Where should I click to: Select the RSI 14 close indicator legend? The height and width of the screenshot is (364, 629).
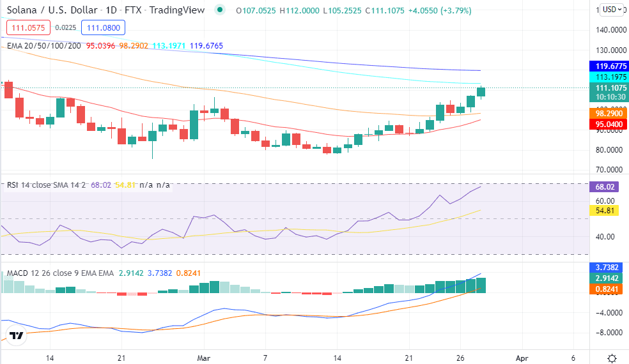(x=46, y=185)
